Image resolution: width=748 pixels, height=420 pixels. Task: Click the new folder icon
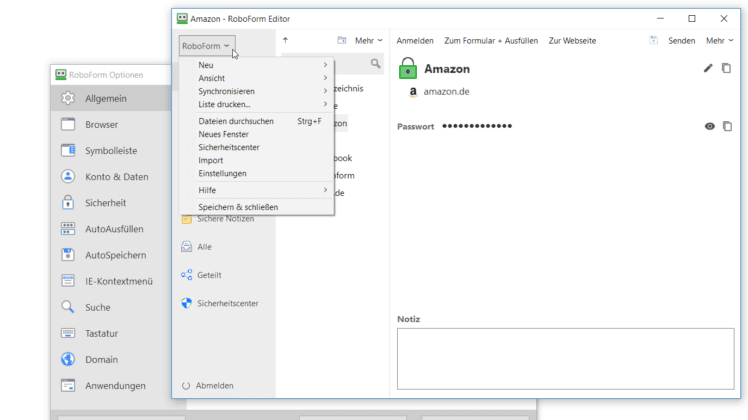[x=342, y=40]
